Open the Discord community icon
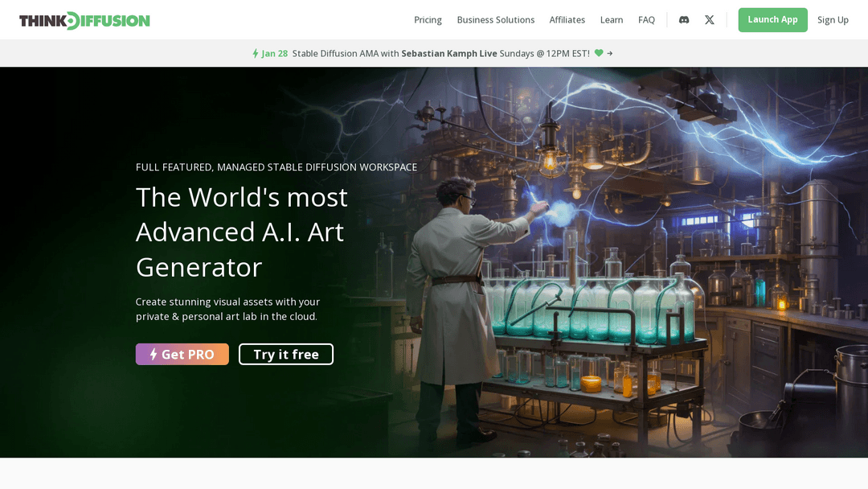 click(x=684, y=20)
